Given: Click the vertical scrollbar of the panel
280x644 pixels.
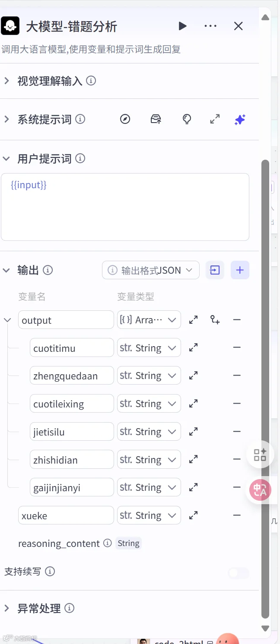Looking at the screenshot, I should pos(265,388).
